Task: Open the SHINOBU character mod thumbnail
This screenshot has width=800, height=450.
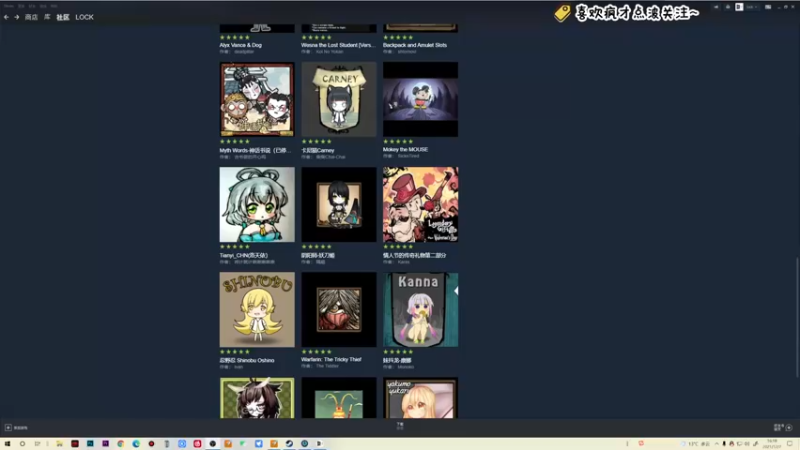Action: coord(257,310)
